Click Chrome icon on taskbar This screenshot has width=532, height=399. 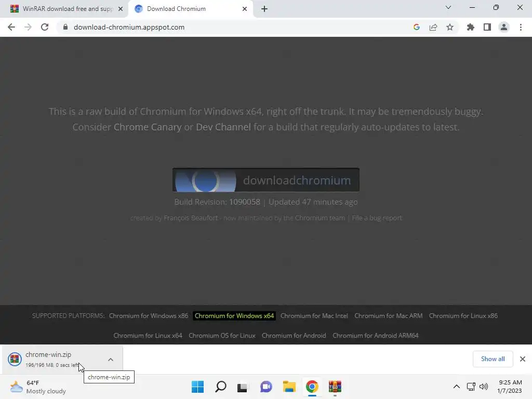[x=312, y=387]
